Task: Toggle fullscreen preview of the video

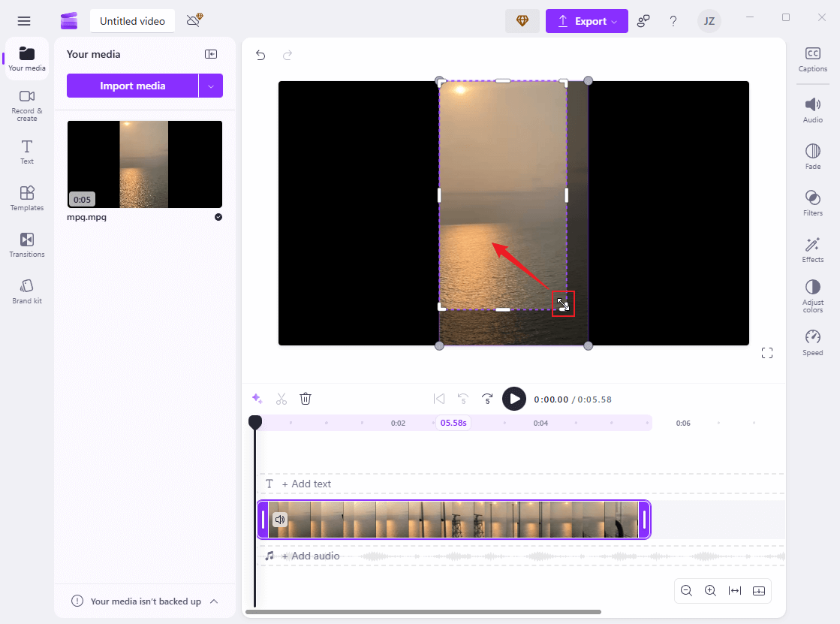Action: coord(766,352)
